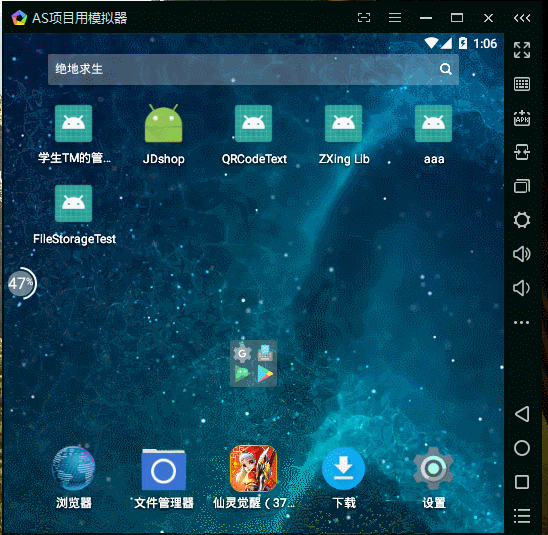Open the 文件管理器 file manager
This screenshot has width=548, height=535.
tap(164, 469)
